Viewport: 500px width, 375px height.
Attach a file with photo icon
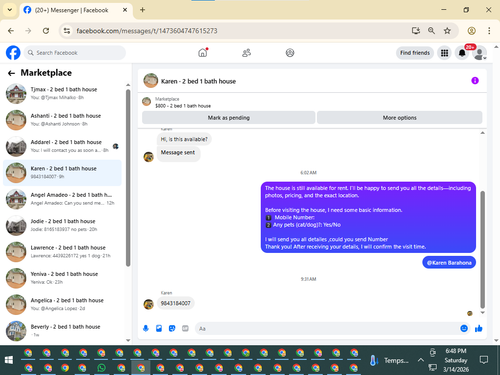click(159, 328)
